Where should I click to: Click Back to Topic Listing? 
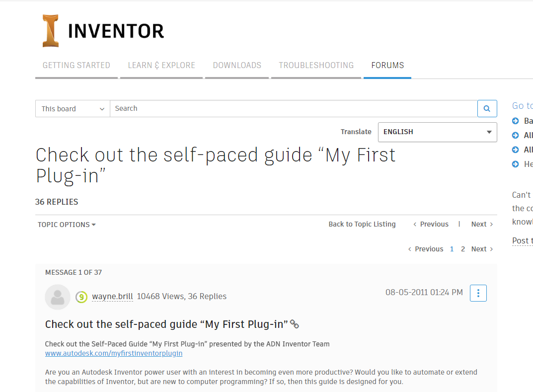(362, 224)
